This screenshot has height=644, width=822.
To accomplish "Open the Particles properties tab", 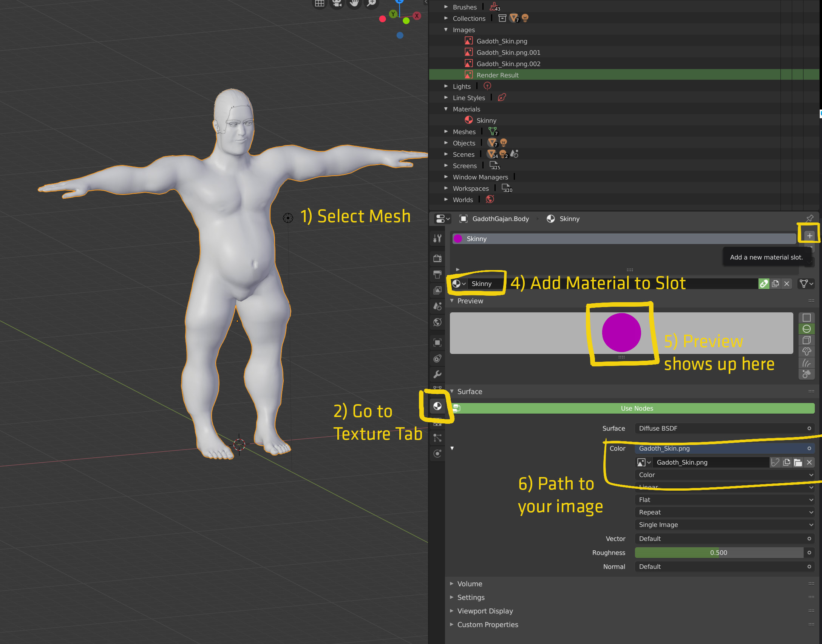I will point(437,438).
